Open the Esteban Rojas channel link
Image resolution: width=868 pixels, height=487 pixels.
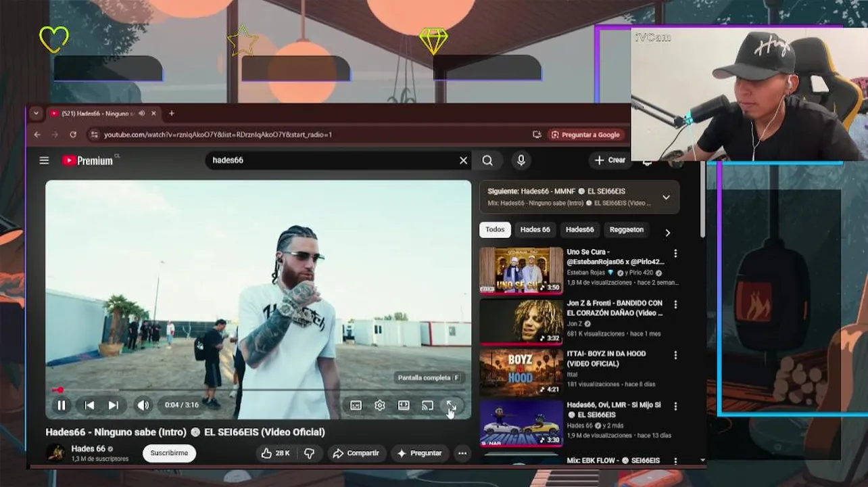pos(586,273)
